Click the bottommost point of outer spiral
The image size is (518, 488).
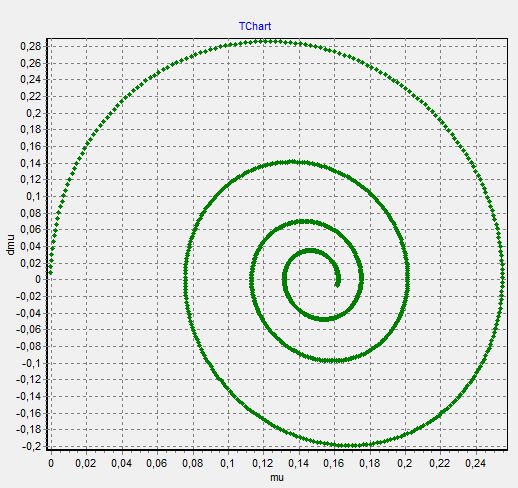[348, 446]
